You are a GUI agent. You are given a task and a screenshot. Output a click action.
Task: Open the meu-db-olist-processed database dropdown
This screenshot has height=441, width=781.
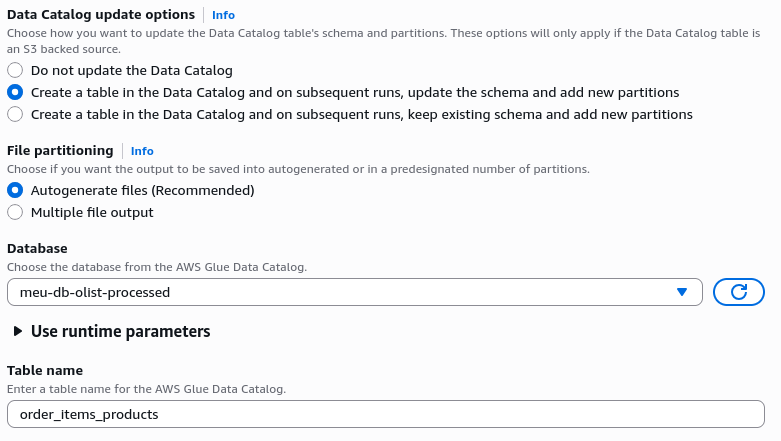click(355, 292)
